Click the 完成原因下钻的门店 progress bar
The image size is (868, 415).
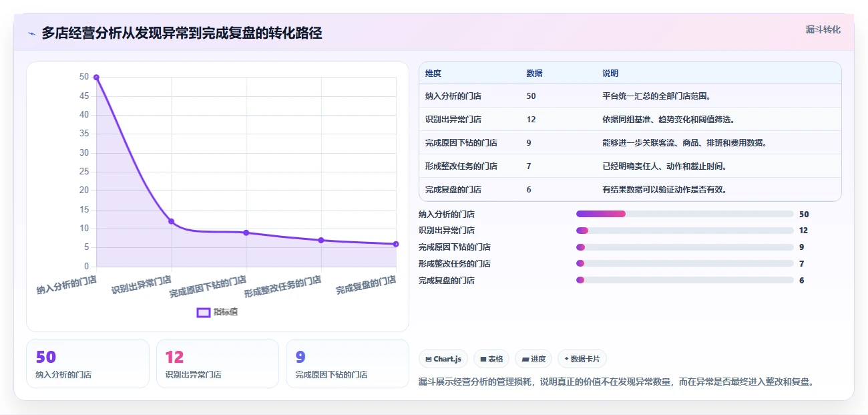(684, 247)
